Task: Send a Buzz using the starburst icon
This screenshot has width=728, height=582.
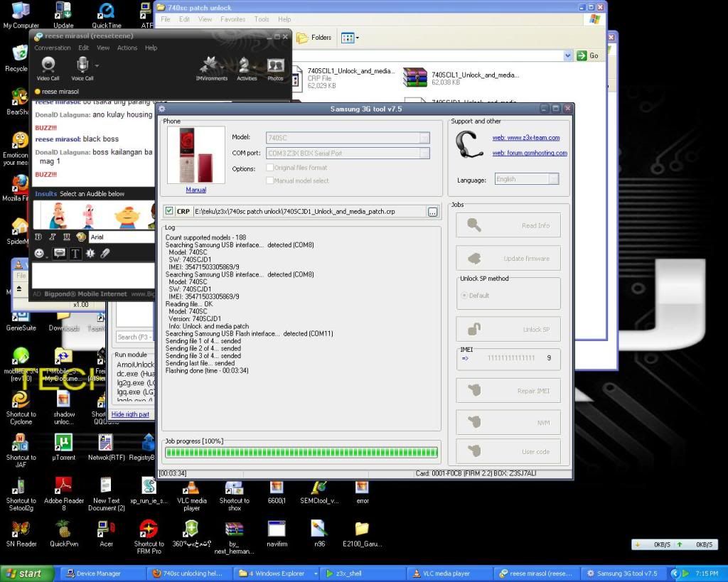Action: tap(90, 253)
